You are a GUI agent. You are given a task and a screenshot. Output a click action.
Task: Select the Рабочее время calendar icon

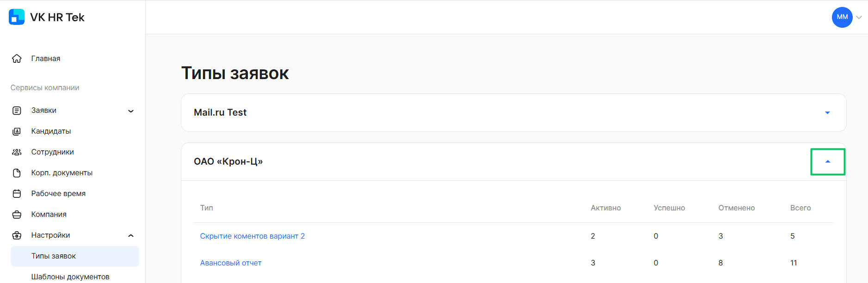tap(17, 194)
